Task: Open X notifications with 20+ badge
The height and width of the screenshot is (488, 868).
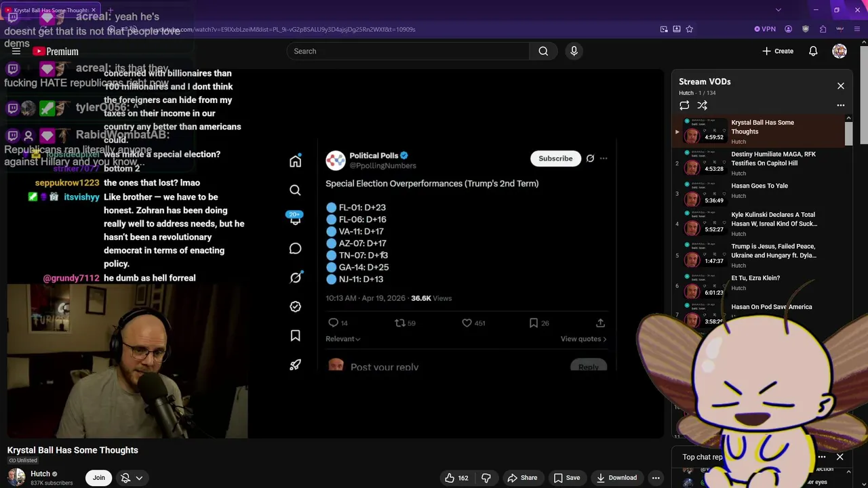Action: (295, 218)
